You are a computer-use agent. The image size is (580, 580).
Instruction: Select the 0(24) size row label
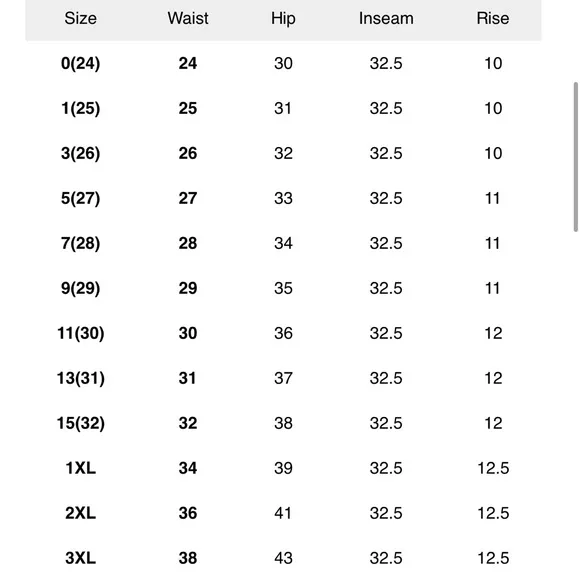click(81, 63)
